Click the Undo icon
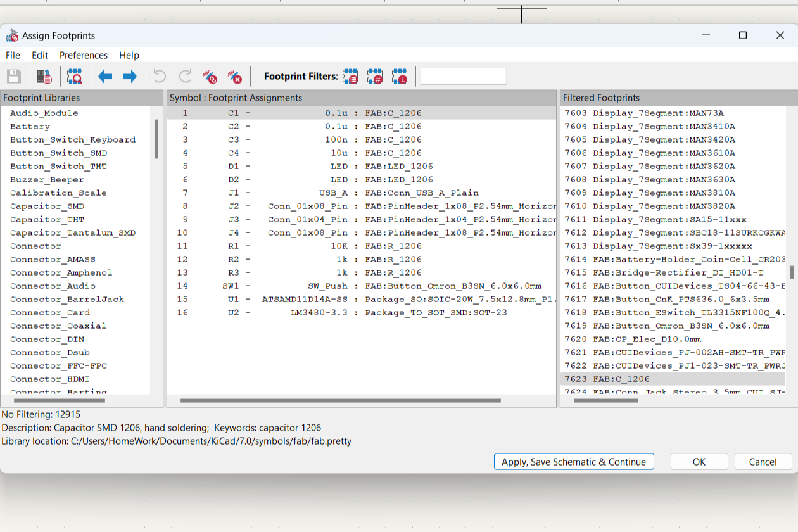The image size is (798, 532). pos(160,77)
